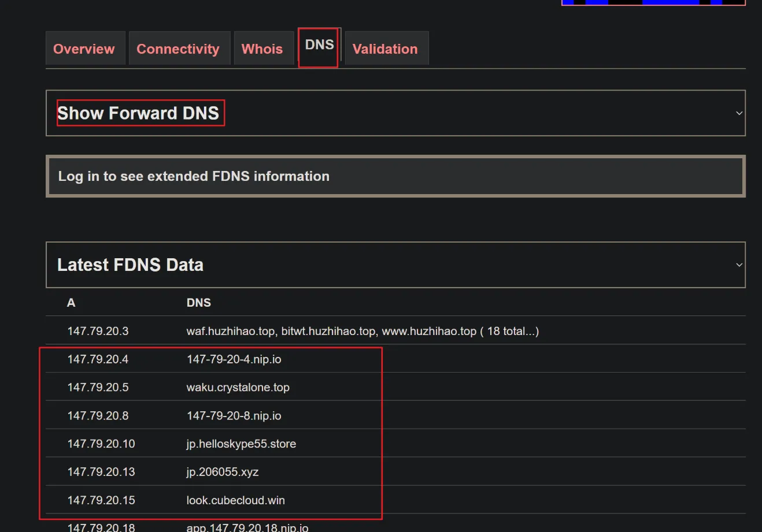This screenshot has height=532, width=762.
Task: Expand the "18 total..." hostname list
Action: click(512, 331)
